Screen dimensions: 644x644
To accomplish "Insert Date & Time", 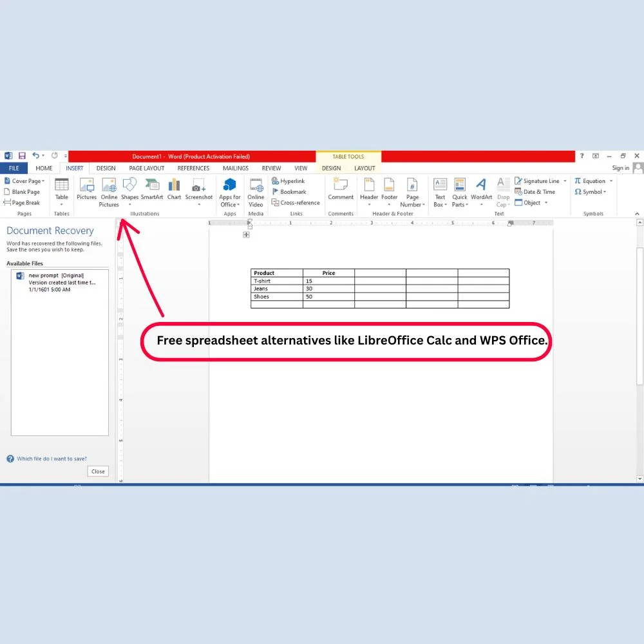I will pos(535,192).
